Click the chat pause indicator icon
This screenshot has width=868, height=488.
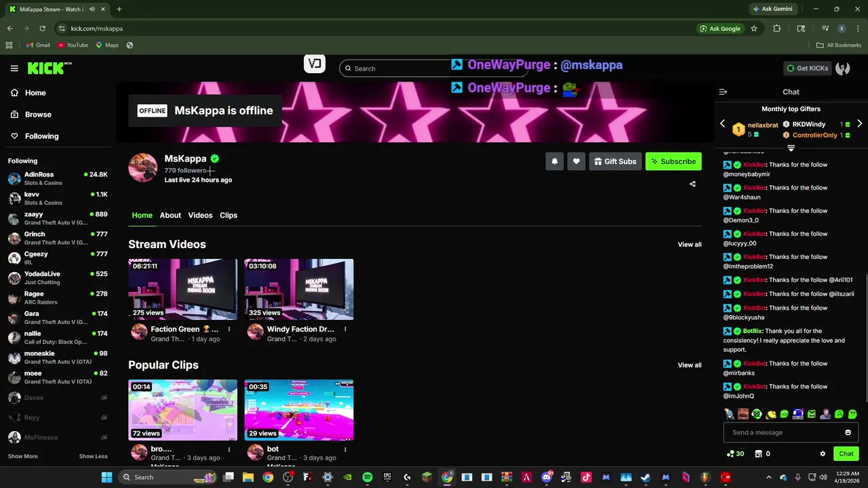pyautogui.click(x=791, y=148)
